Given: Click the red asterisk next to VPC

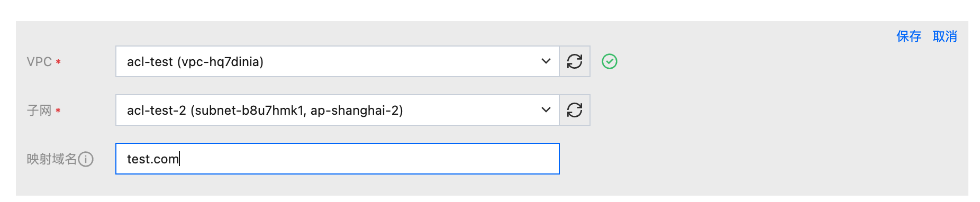Looking at the screenshot, I should pos(58,62).
